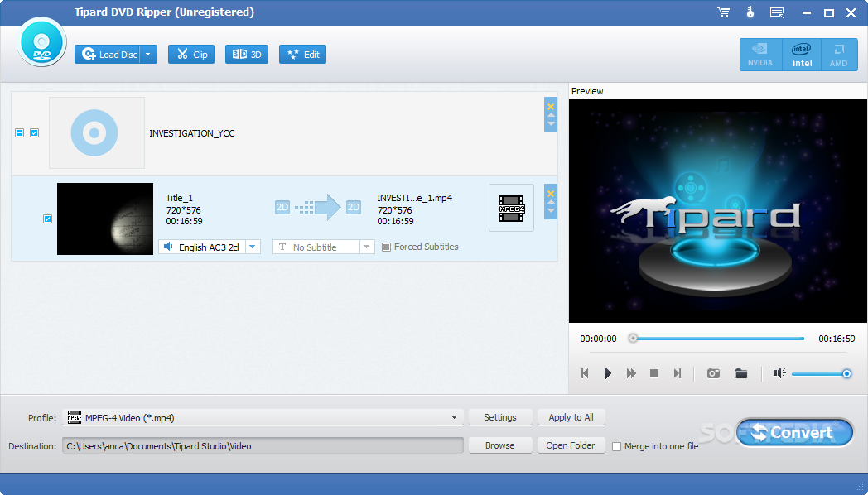Move the INVESTIGATION_YCC disc up

pyautogui.click(x=551, y=116)
